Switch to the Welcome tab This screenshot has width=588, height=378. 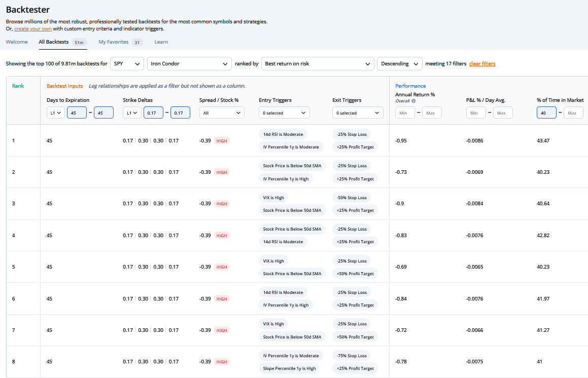click(17, 42)
